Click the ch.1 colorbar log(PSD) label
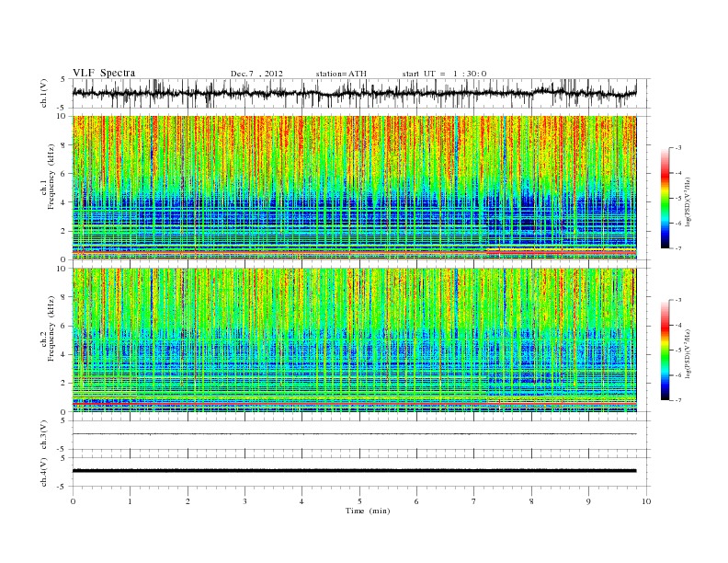The image size is (728, 563). point(688,201)
